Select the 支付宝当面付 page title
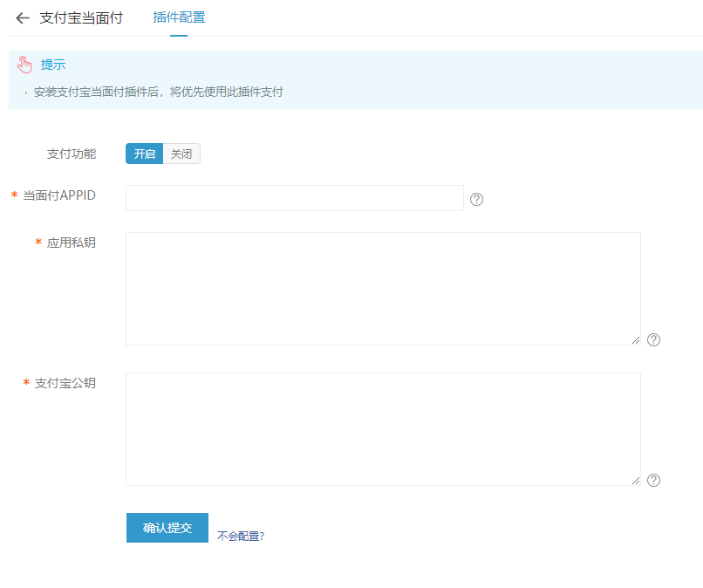The image size is (703, 588). pos(81,18)
